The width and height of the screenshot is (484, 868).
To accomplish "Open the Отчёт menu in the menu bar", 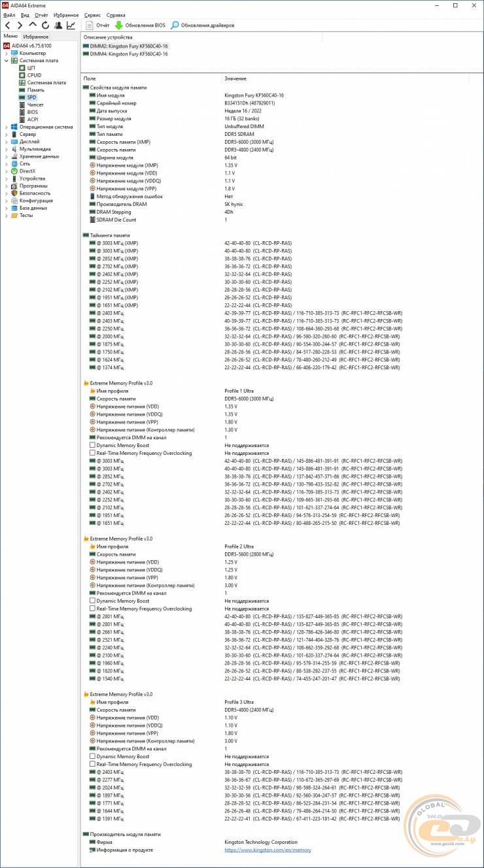I will [41, 14].
